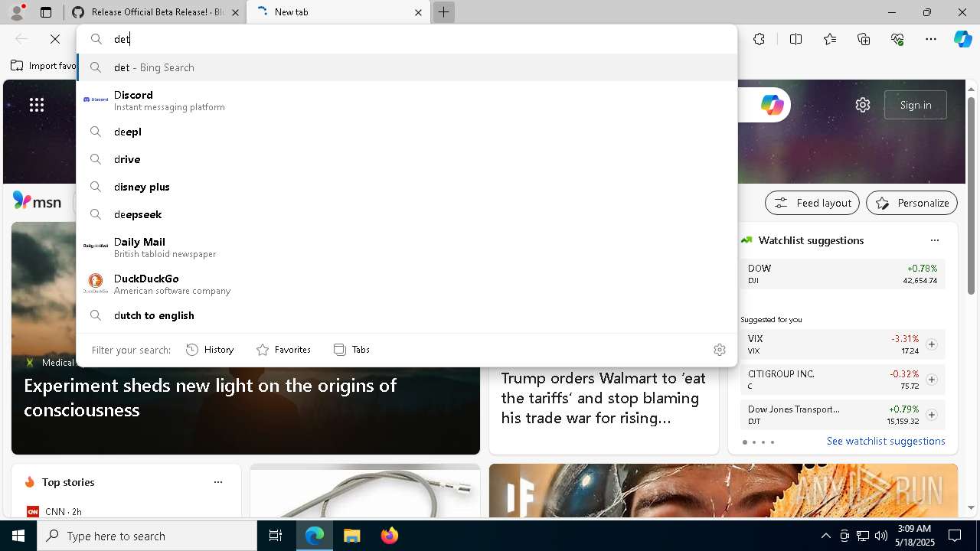Click the Sign in button
This screenshot has width=980, height=551.
tap(916, 105)
